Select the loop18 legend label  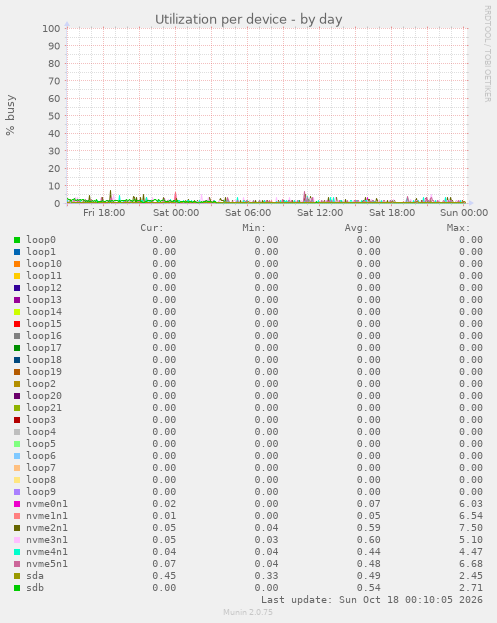point(44,360)
